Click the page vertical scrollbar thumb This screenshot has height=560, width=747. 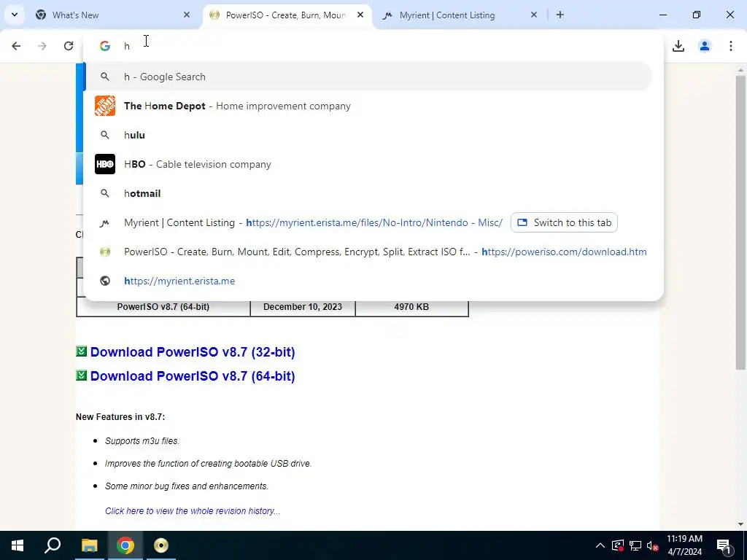(x=740, y=222)
